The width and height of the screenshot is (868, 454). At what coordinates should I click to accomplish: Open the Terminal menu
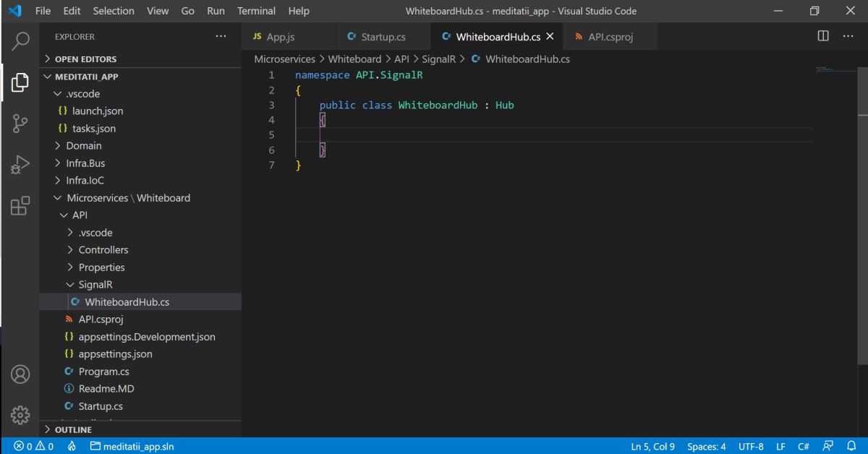pos(256,11)
